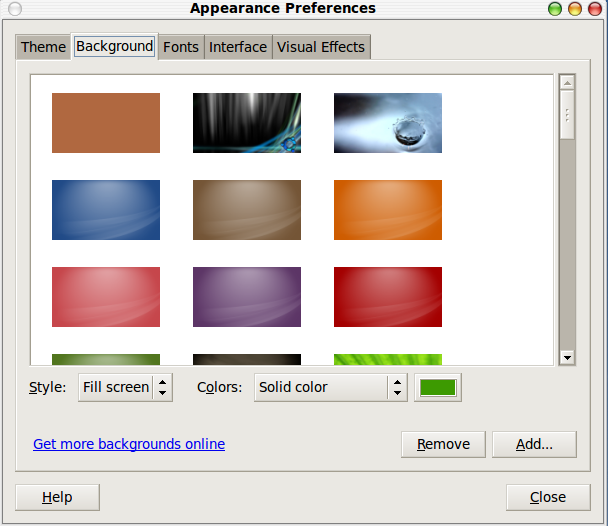Click the scrollbar up arrow
Image resolution: width=608 pixels, height=526 pixels.
(x=567, y=83)
